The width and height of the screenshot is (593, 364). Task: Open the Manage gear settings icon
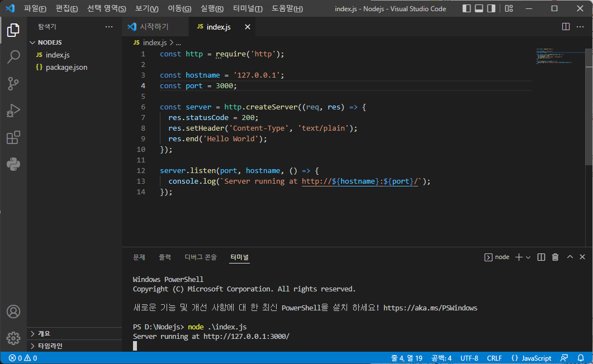tap(13, 338)
